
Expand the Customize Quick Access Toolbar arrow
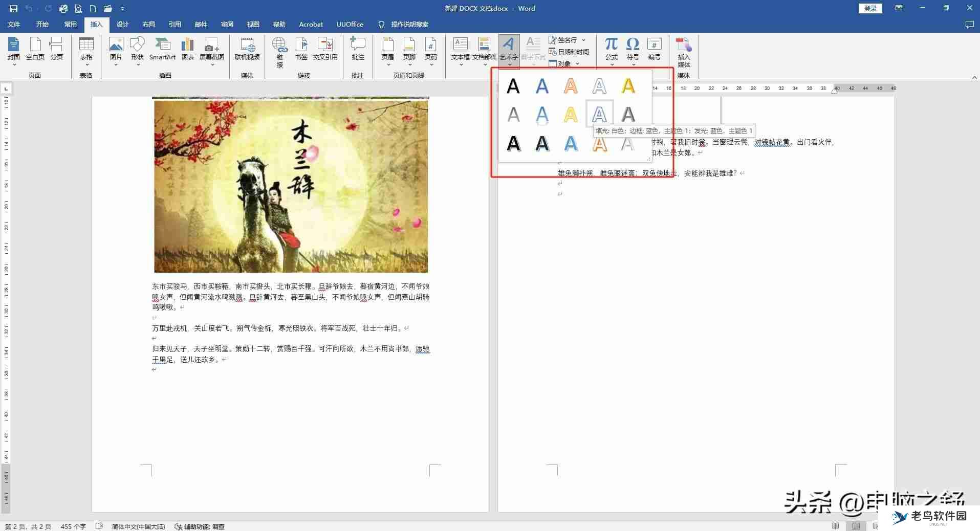click(x=122, y=9)
